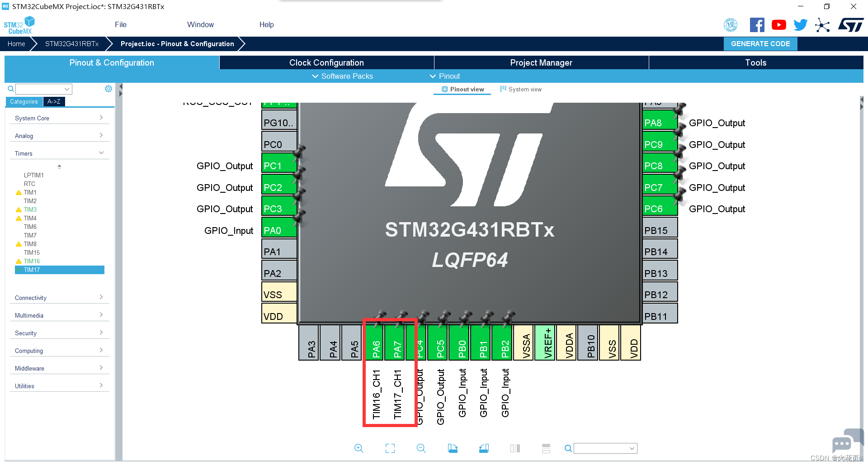Expand the Analog category
Image resolution: width=868 pixels, height=466 pixels.
click(x=59, y=136)
